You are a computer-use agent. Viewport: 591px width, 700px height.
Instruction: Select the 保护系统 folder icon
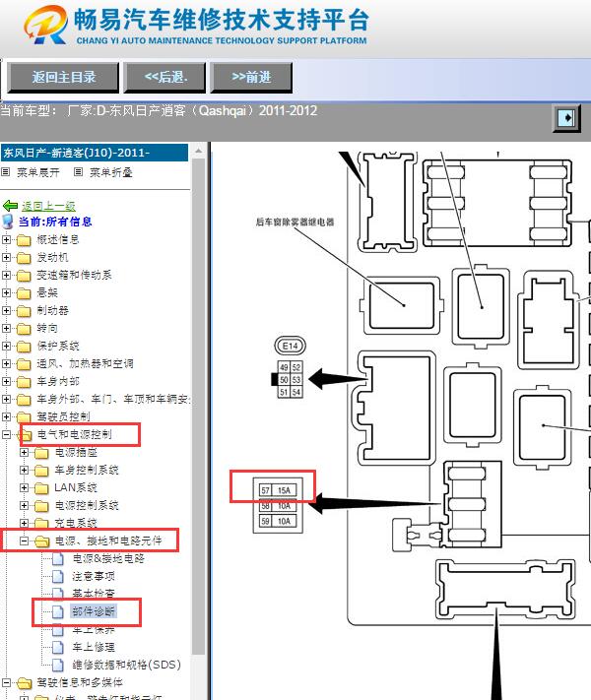click(24, 347)
